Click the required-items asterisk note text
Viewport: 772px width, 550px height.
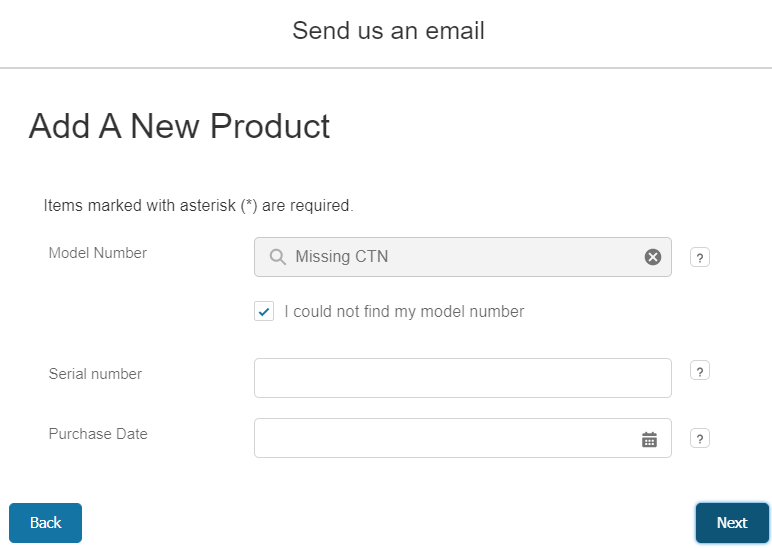(199, 206)
